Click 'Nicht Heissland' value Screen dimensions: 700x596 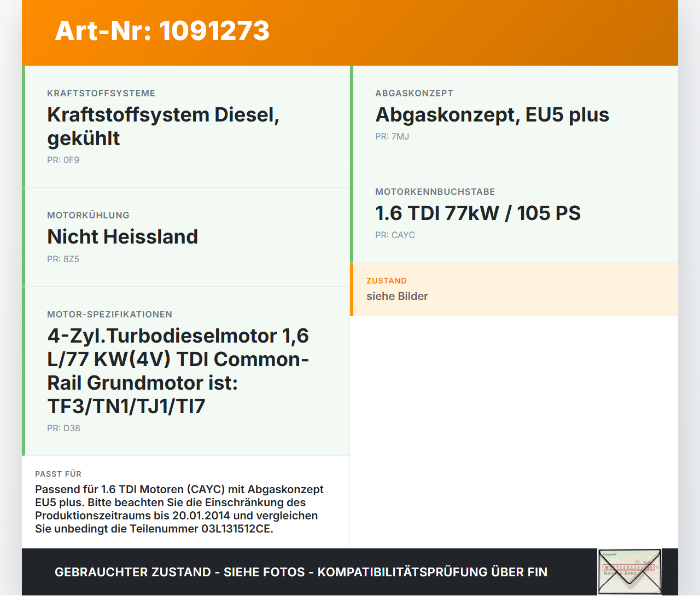pos(122,237)
